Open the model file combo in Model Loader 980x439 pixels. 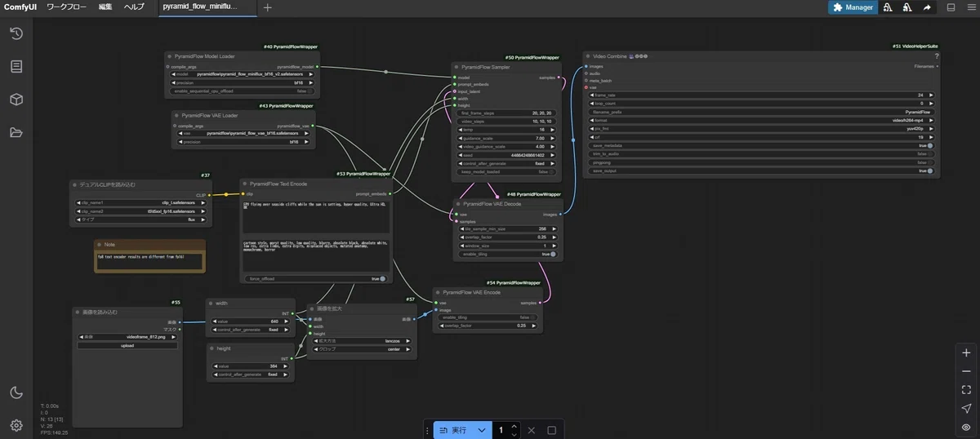click(x=241, y=74)
